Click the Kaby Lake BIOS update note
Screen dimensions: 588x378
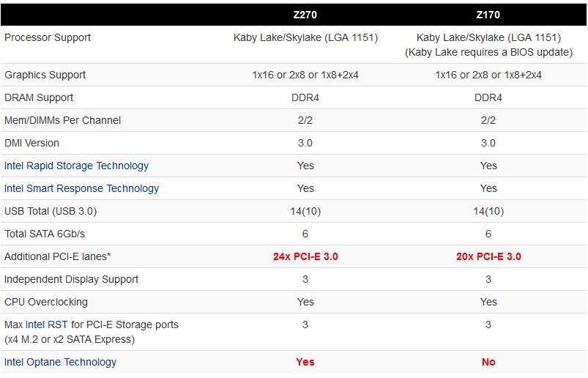pos(488,52)
